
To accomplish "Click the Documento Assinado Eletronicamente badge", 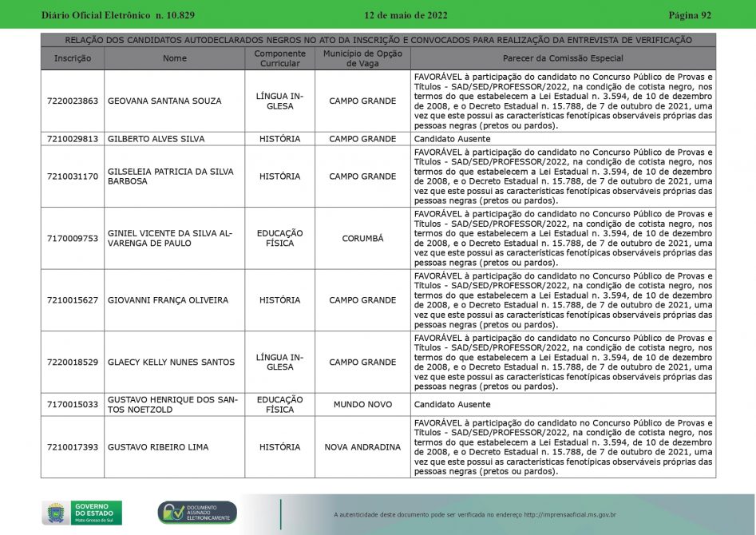I will point(197,513).
